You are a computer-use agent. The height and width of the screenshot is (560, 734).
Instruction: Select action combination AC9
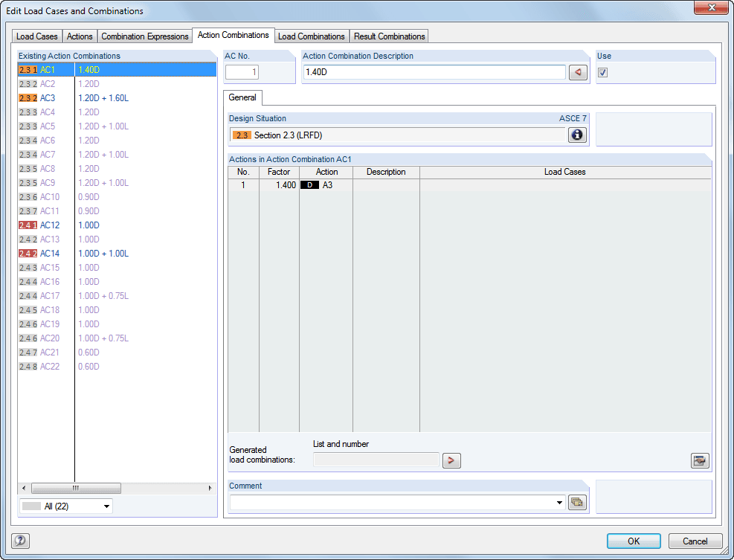(117, 183)
